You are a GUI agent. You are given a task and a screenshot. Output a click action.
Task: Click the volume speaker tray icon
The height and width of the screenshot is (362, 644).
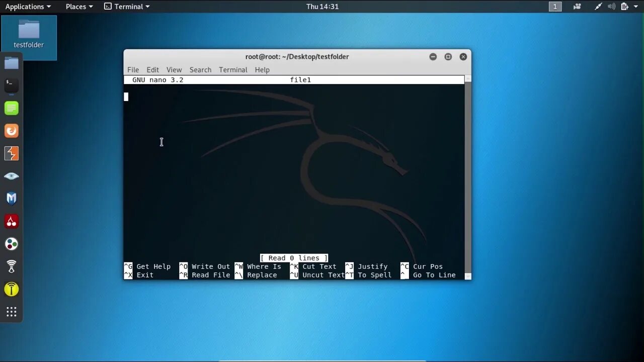pos(611,7)
